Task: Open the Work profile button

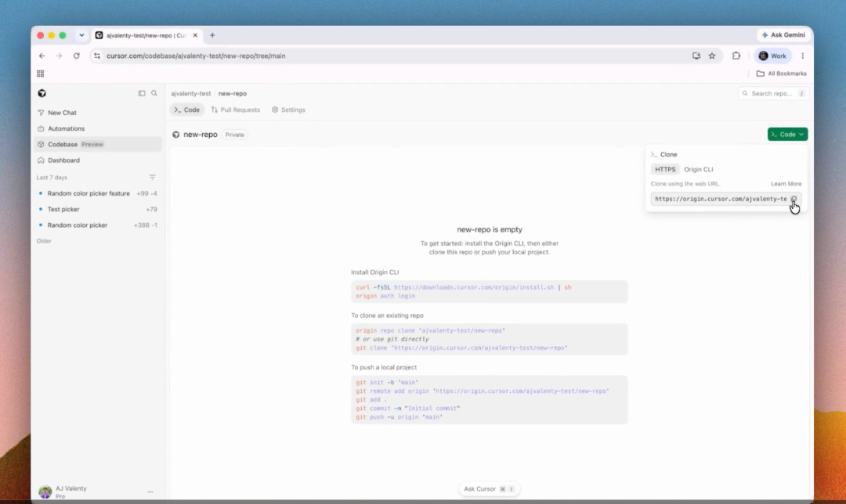Action: (x=772, y=56)
